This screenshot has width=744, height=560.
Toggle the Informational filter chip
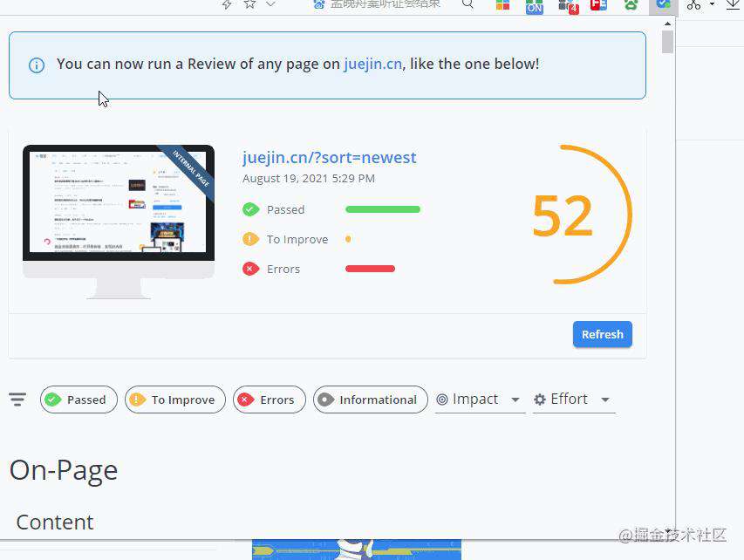[371, 400]
